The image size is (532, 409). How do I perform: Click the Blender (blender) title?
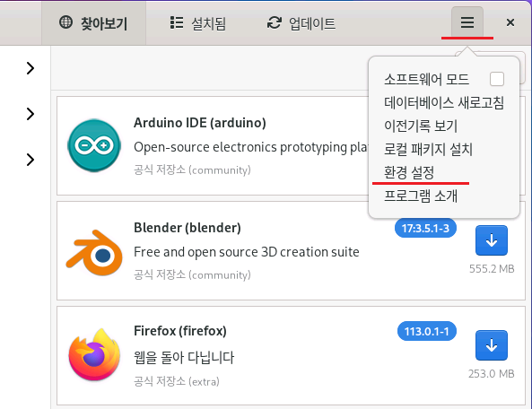(188, 228)
